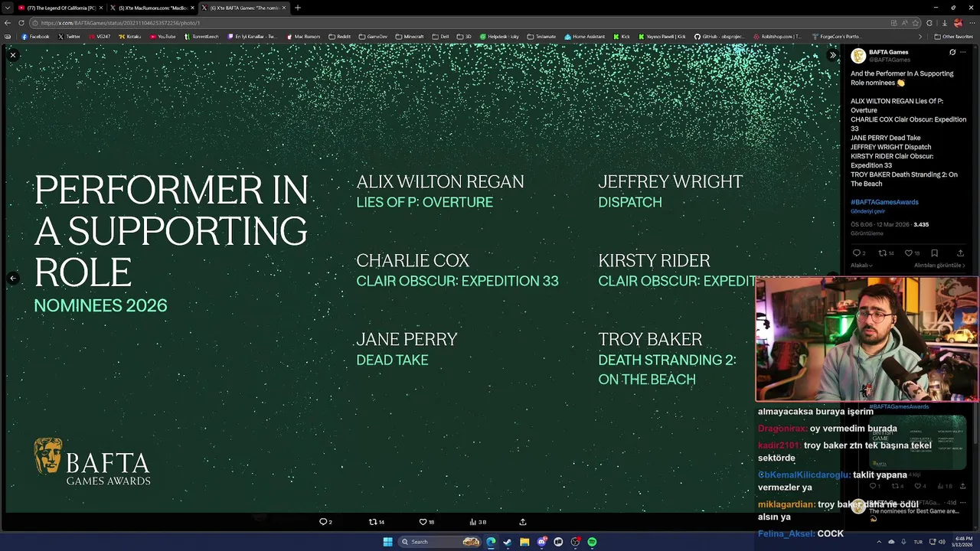Open the Twitter bookmark
The image size is (980, 551).
pyautogui.click(x=69, y=36)
